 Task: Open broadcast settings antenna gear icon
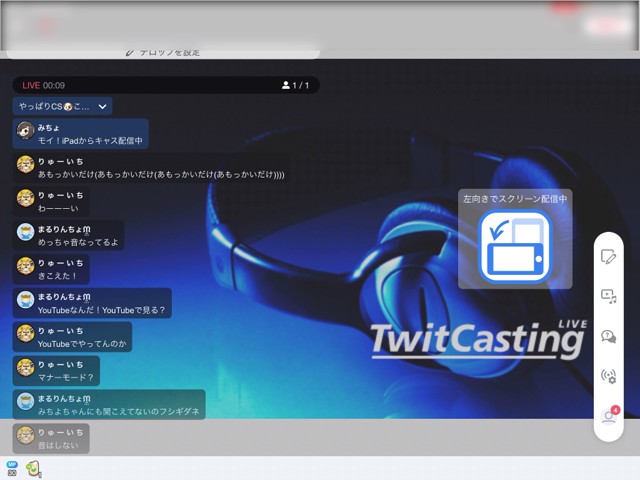(x=608, y=376)
